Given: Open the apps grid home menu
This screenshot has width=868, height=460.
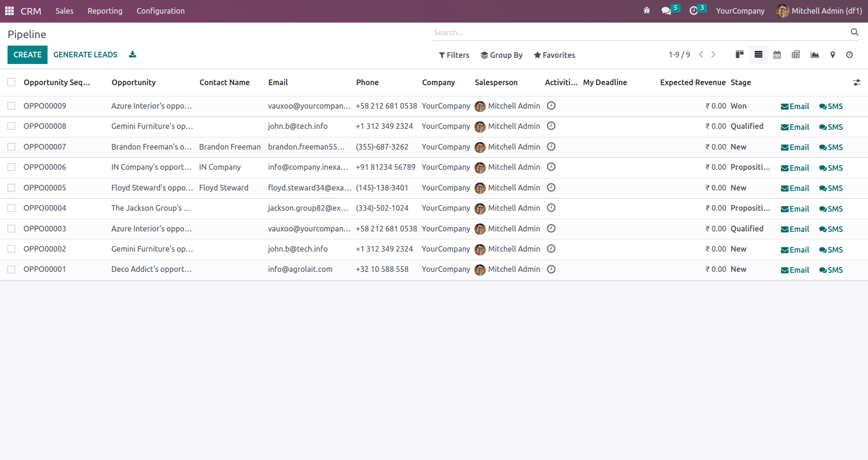Looking at the screenshot, I should [x=9, y=11].
